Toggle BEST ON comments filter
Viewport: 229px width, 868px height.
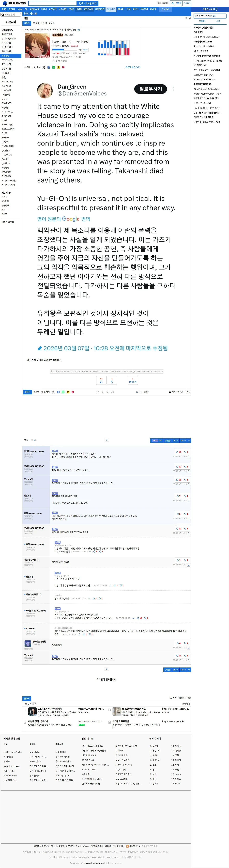point(157,440)
